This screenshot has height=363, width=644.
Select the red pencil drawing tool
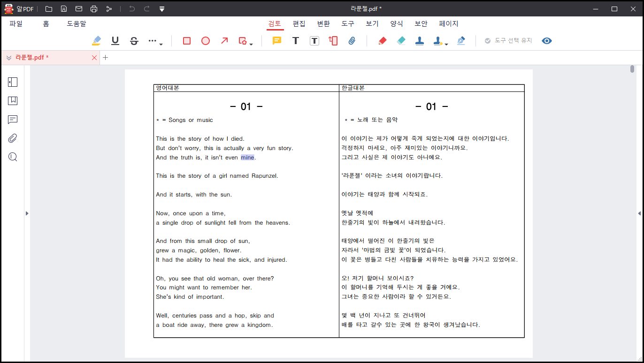click(x=382, y=41)
